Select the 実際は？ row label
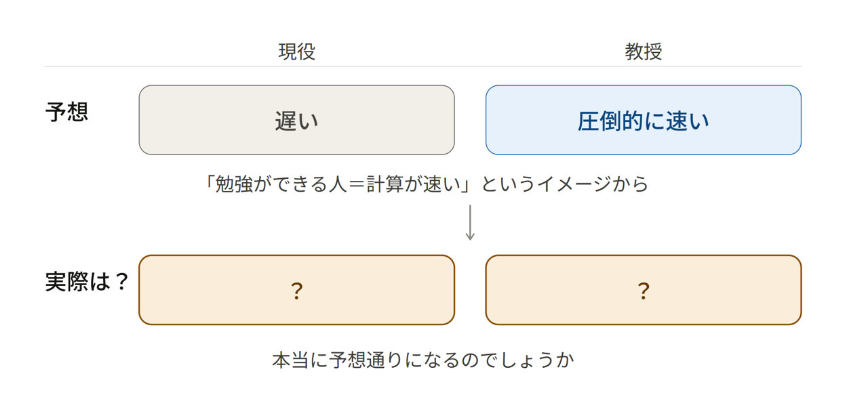 [87, 282]
